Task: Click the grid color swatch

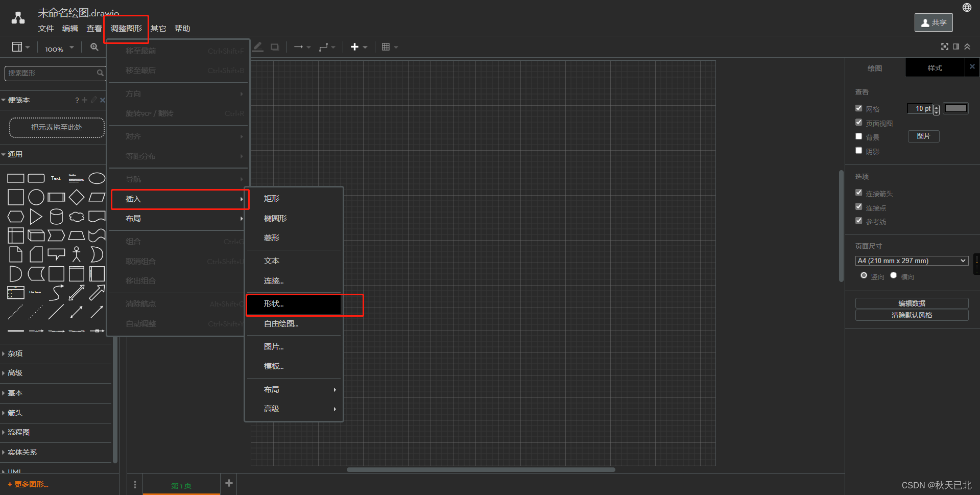Action: (955, 108)
